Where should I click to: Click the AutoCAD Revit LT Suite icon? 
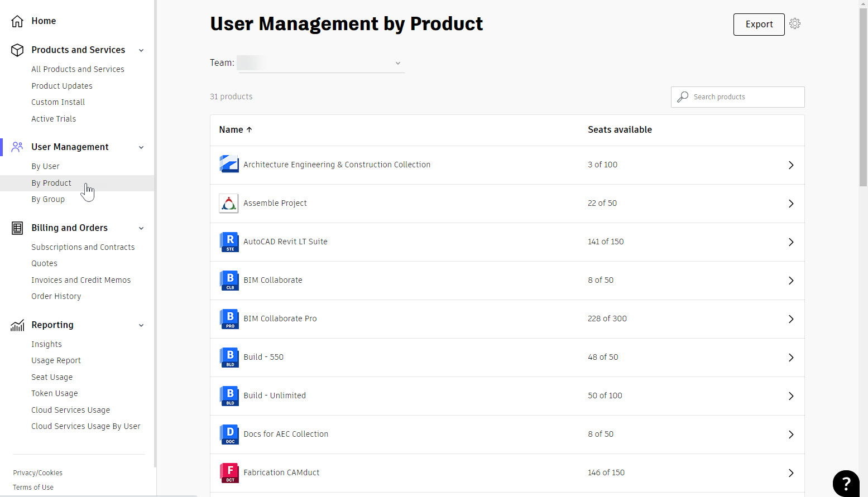pyautogui.click(x=229, y=242)
